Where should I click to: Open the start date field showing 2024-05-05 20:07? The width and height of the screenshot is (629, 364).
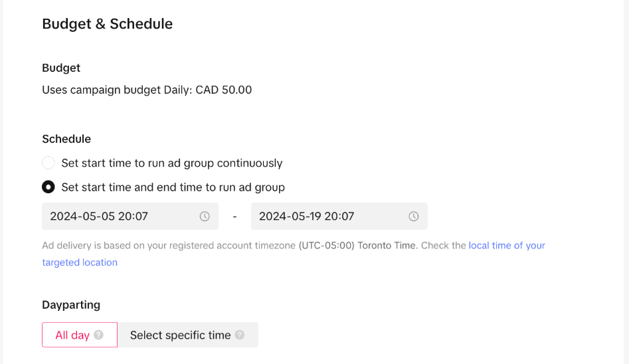tap(120, 217)
